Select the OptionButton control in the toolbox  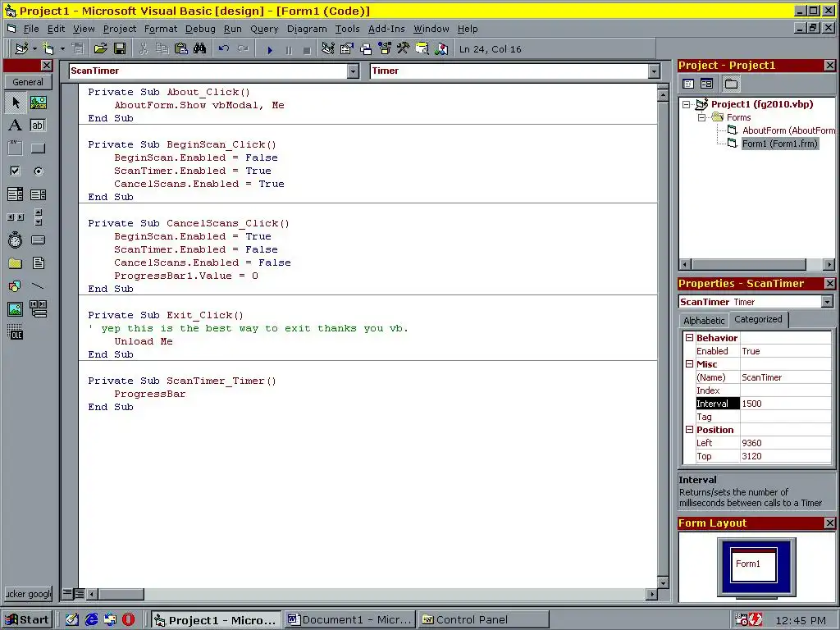point(38,171)
